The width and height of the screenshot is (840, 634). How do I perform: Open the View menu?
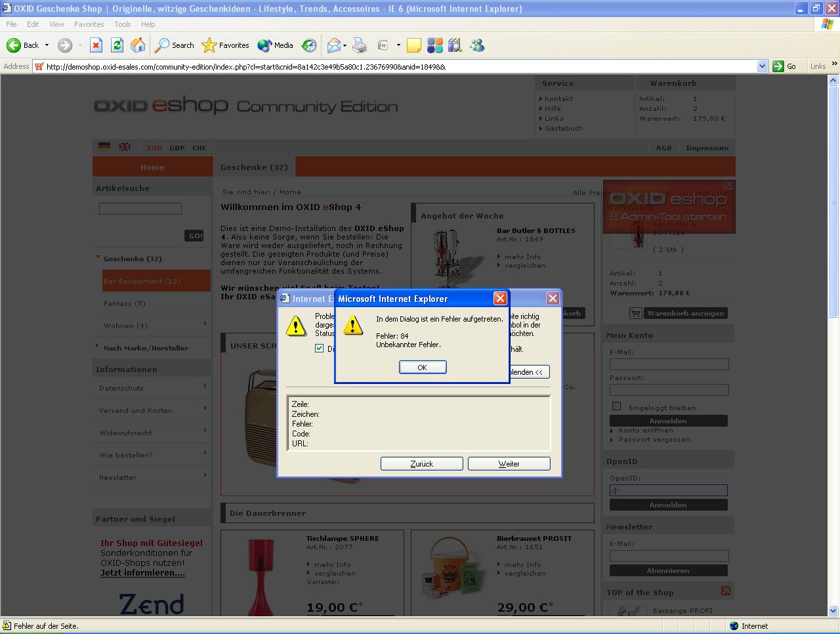coord(57,24)
